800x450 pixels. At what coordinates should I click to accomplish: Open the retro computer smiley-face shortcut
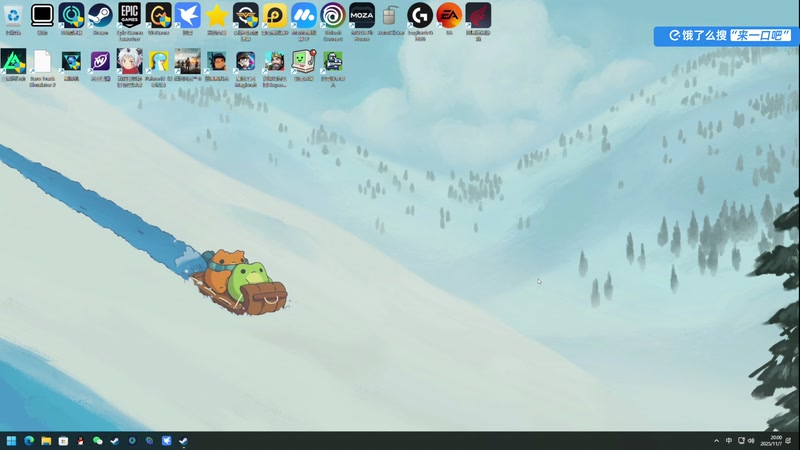pos(304,62)
